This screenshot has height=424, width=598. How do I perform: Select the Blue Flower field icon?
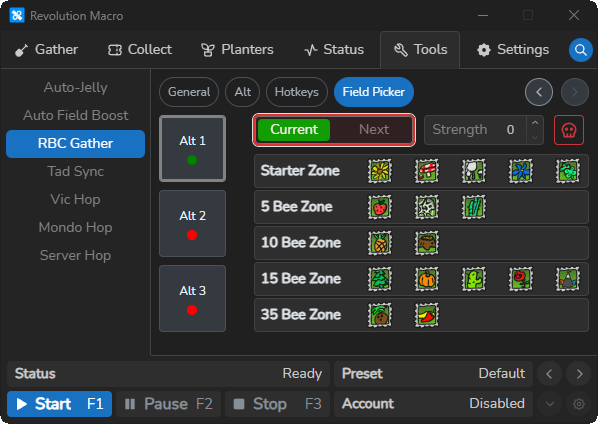pos(521,170)
